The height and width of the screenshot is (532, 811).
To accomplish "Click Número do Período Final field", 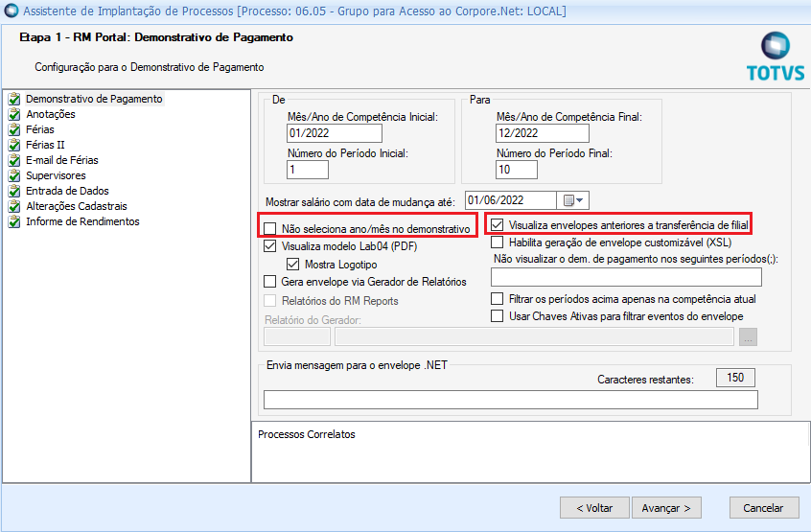I will [x=516, y=170].
